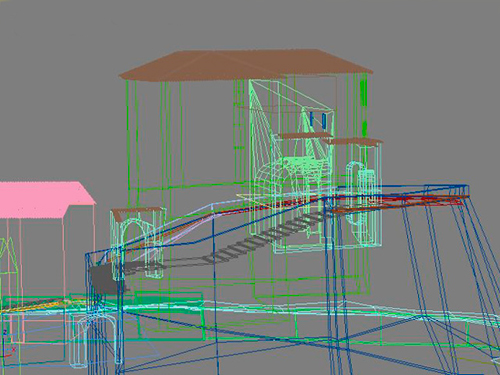Click the small brown ledge below the blue windows
This screenshot has width=500, height=375.
[305, 135]
